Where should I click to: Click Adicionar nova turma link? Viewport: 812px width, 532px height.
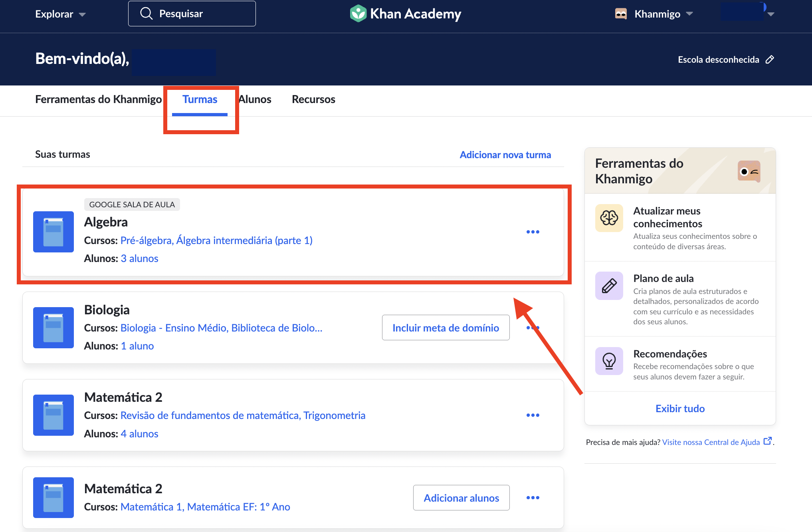pyautogui.click(x=505, y=155)
